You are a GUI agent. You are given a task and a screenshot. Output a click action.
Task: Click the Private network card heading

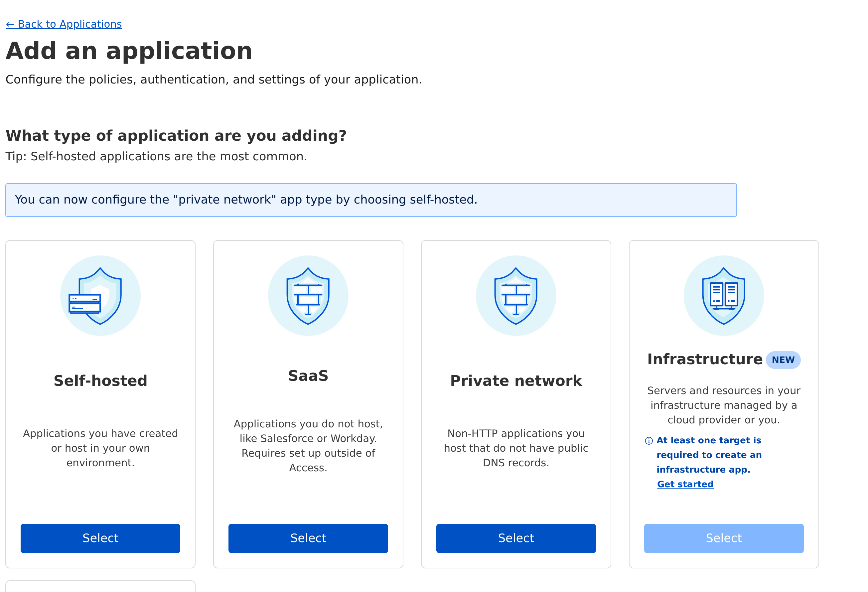point(516,380)
